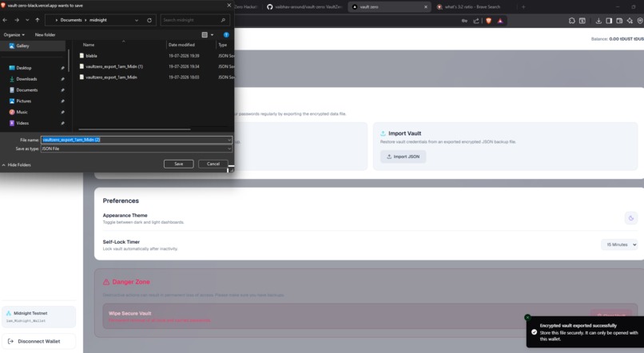Viewport: 644px width, 353px height.
Task: Cancel the save dialog
Action: (213, 164)
